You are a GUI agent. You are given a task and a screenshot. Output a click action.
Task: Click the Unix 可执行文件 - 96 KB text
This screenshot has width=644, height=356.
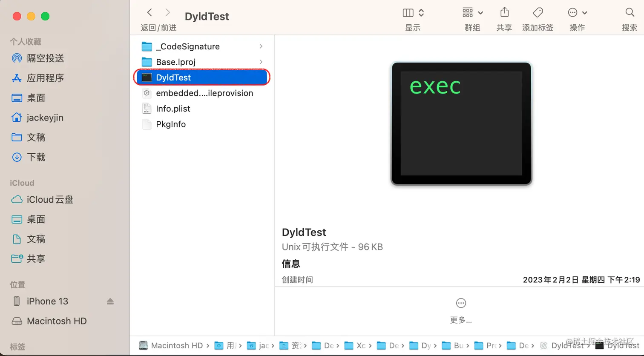point(332,247)
